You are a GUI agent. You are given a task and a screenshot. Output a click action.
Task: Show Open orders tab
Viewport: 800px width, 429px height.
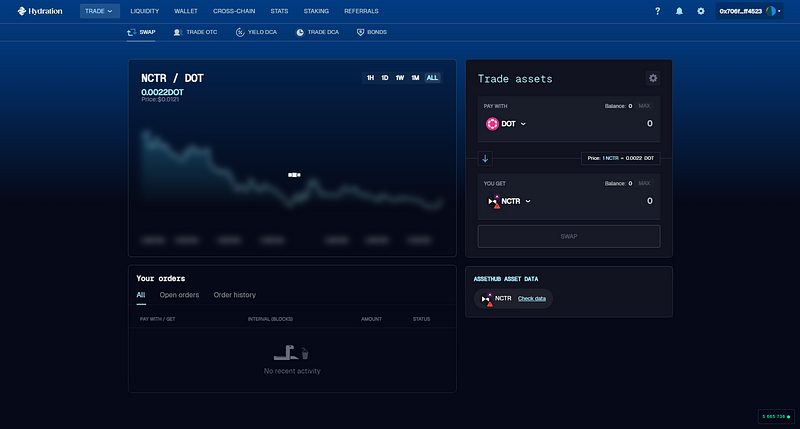[x=179, y=295]
